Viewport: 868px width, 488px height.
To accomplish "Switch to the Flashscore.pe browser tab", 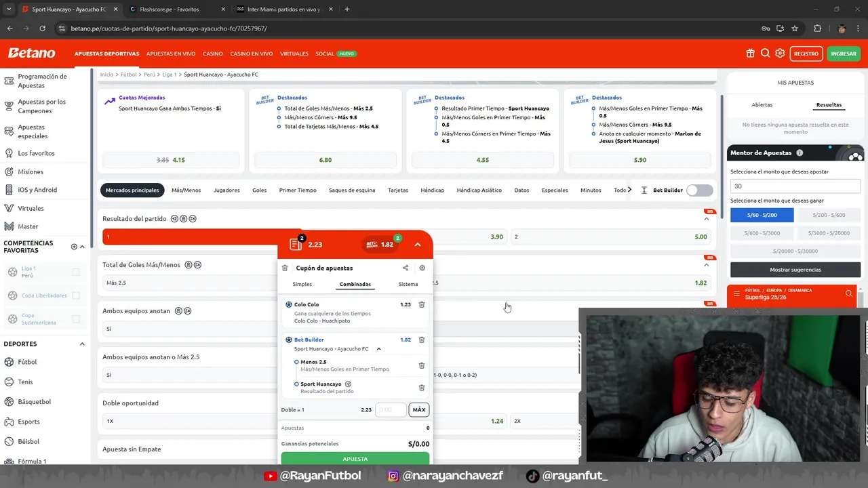I will (175, 9).
